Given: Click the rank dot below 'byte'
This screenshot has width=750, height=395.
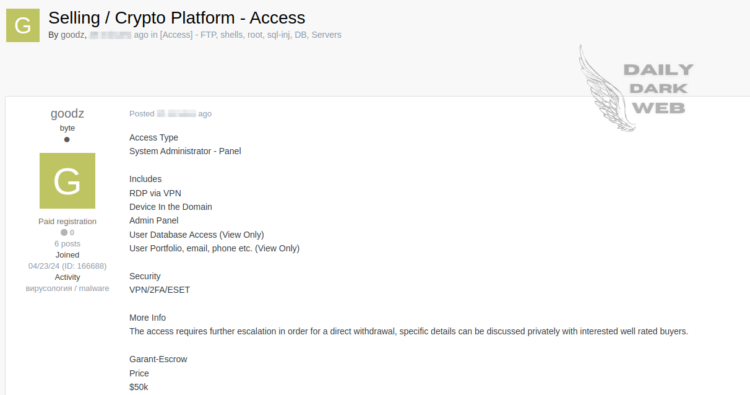Looking at the screenshot, I should click(x=67, y=140).
